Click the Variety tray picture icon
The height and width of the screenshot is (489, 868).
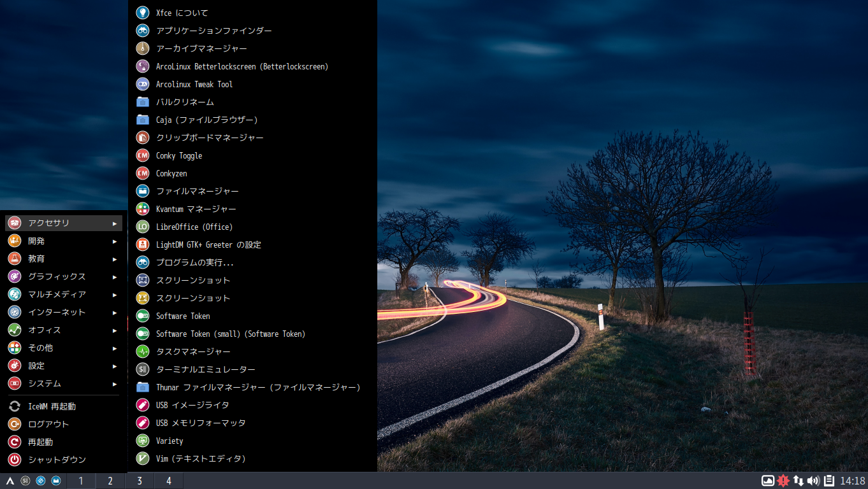click(x=768, y=481)
